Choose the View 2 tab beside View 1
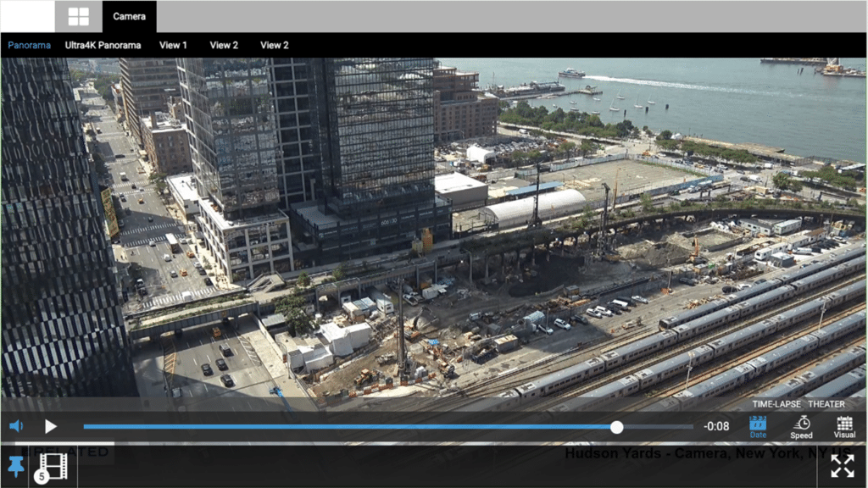The width and height of the screenshot is (868, 488). coord(224,45)
